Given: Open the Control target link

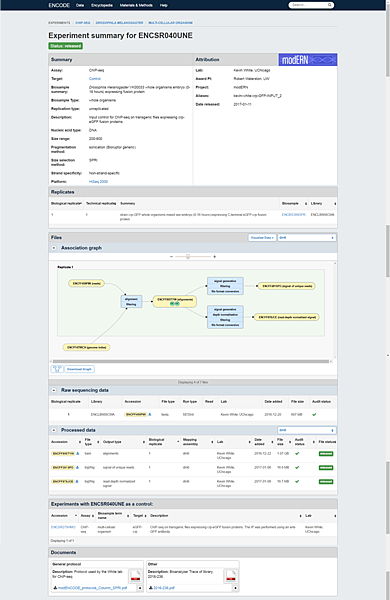Looking at the screenshot, I should (95, 79).
